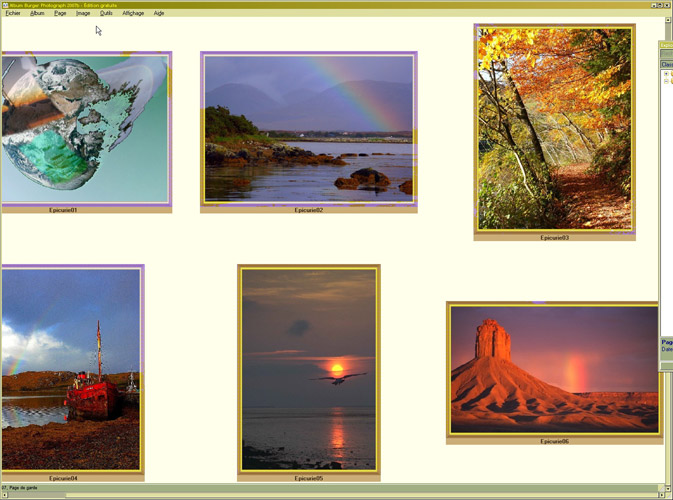Image resolution: width=673 pixels, height=500 pixels.
Task: Open the Album menu
Action: [37, 13]
